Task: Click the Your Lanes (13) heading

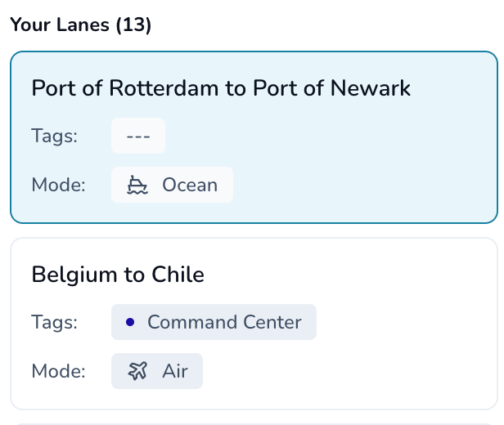Action: [x=81, y=25]
